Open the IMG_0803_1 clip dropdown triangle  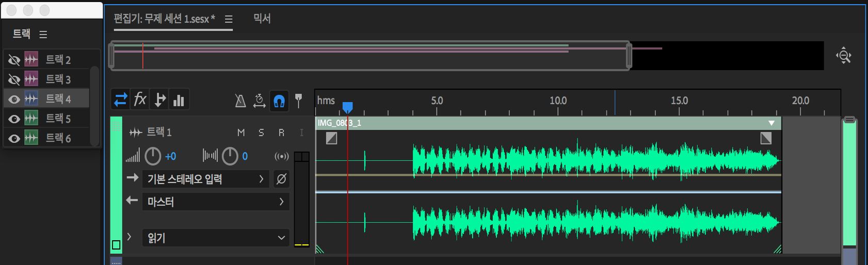771,123
